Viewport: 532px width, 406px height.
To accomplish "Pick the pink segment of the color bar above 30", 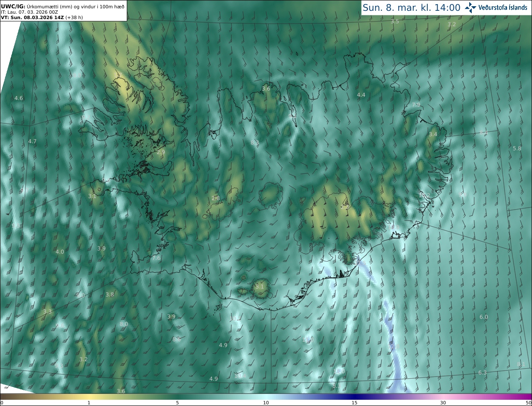I will tap(443, 396).
